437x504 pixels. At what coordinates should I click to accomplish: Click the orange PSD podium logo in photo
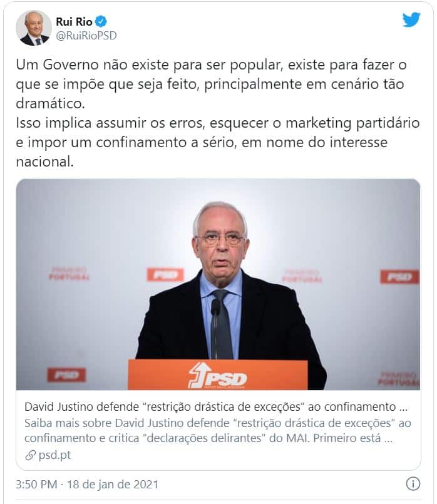coord(218,376)
